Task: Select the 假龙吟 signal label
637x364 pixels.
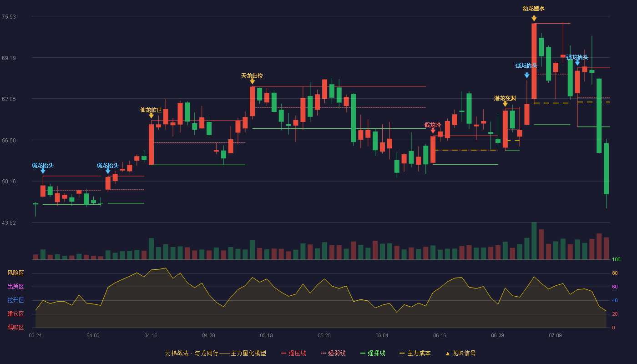Action: tap(433, 125)
